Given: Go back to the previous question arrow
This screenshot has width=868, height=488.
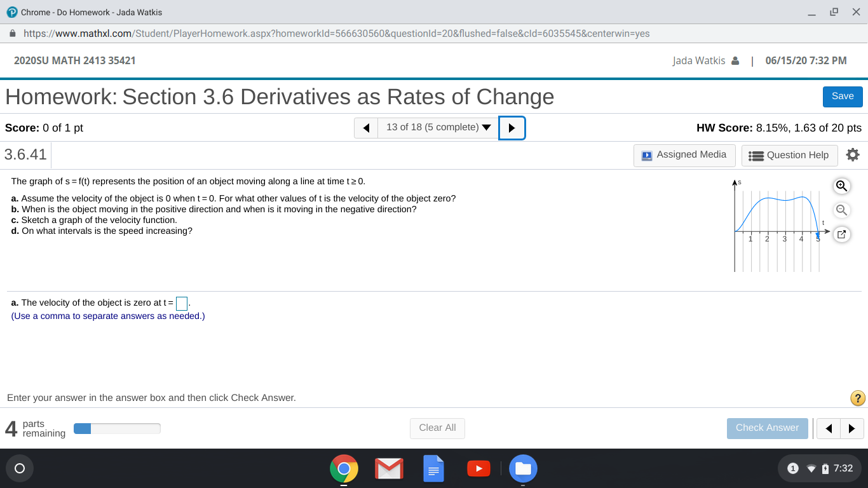Looking at the screenshot, I should (365, 127).
